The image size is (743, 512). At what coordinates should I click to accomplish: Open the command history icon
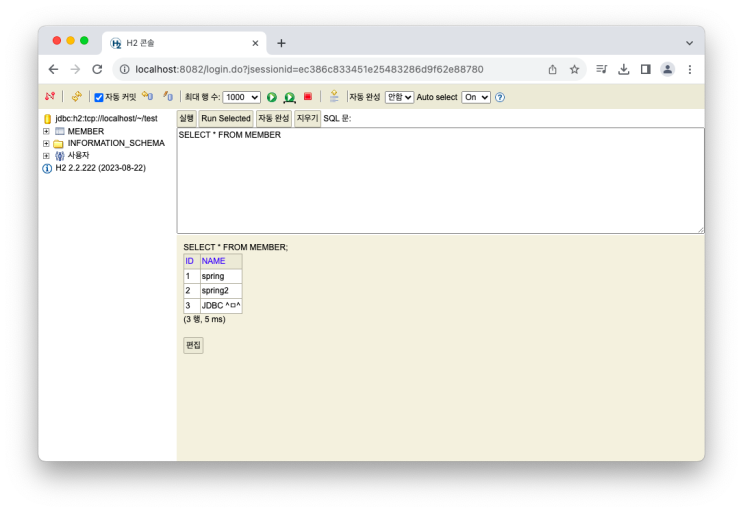(334, 97)
